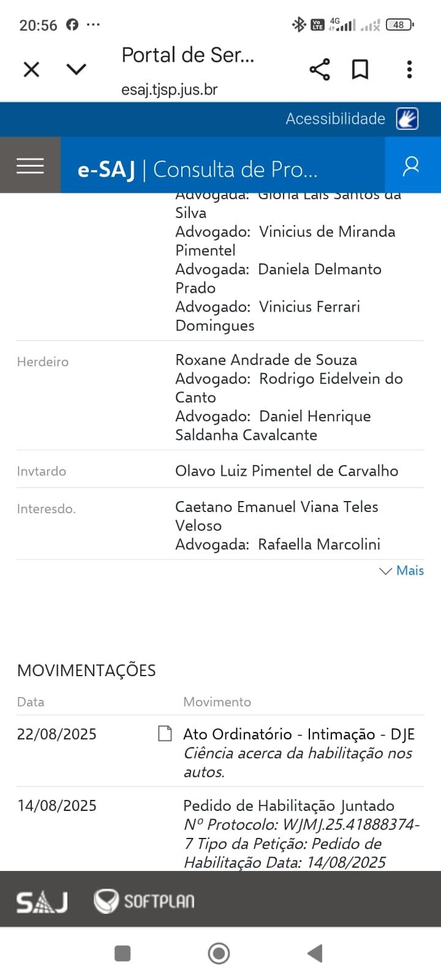Expand the parties list with Mais
The width and height of the screenshot is (441, 980).
(x=402, y=571)
